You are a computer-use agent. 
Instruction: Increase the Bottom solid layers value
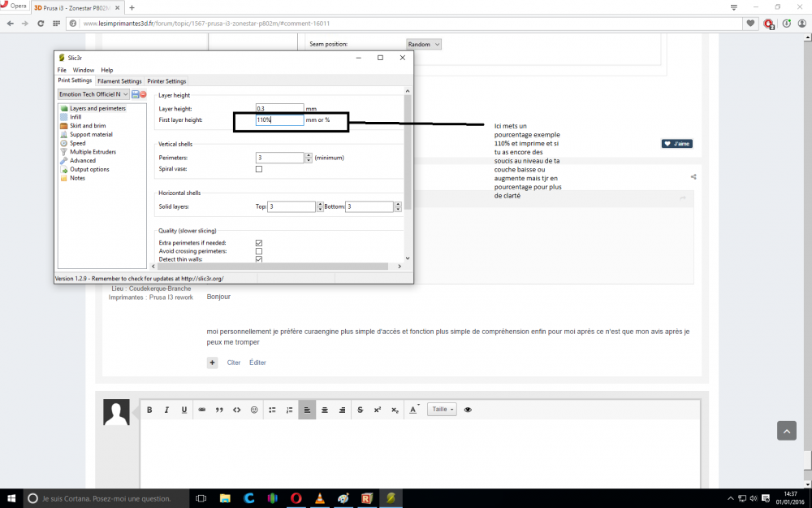(398, 204)
